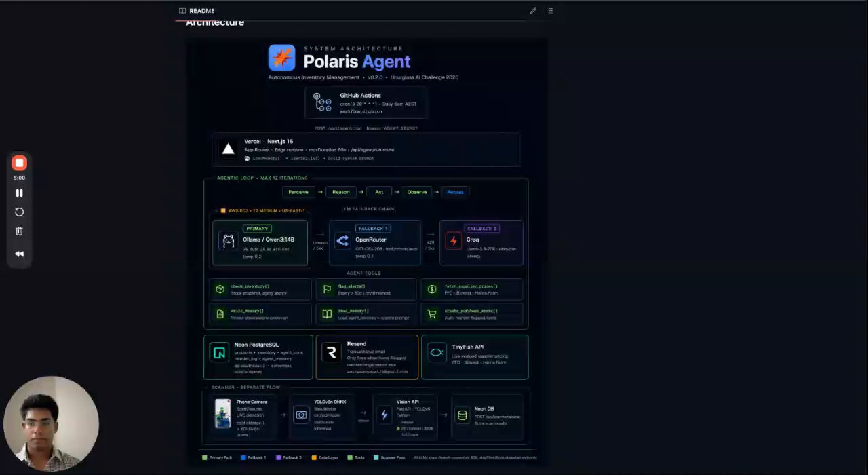Click the Neon PostgreSQL logo icon

tap(219, 352)
